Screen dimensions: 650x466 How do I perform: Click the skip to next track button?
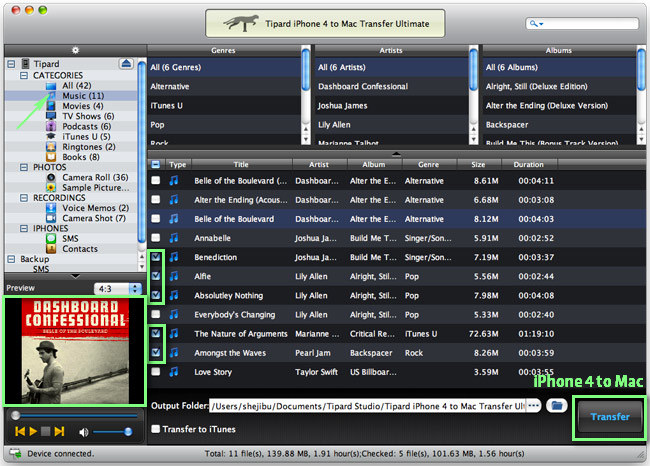tap(59, 431)
